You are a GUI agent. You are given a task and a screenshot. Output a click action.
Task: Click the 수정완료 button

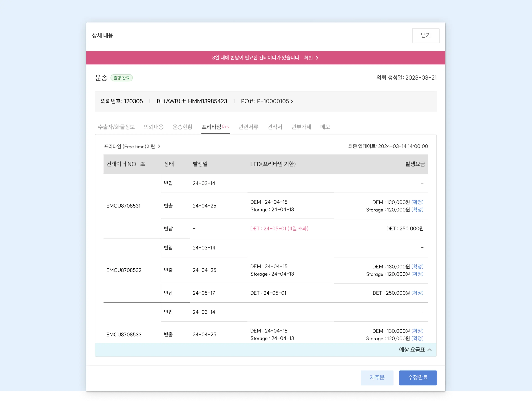(x=418, y=378)
